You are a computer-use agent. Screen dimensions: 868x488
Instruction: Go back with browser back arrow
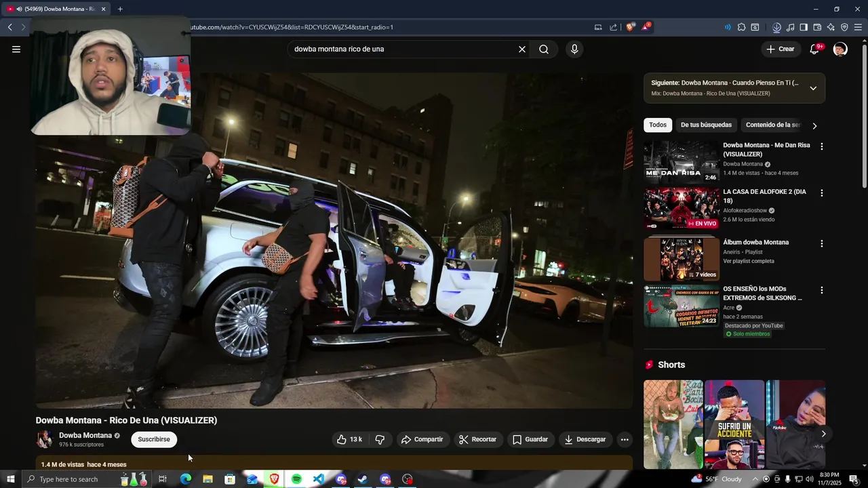(x=10, y=27)
